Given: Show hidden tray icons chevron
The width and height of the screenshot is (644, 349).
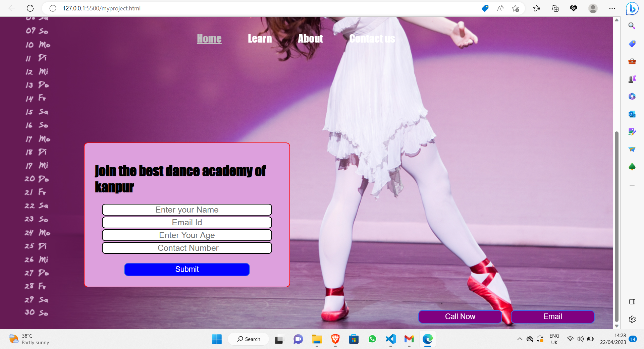Looking at the screenshot, I should coord(520,339).
